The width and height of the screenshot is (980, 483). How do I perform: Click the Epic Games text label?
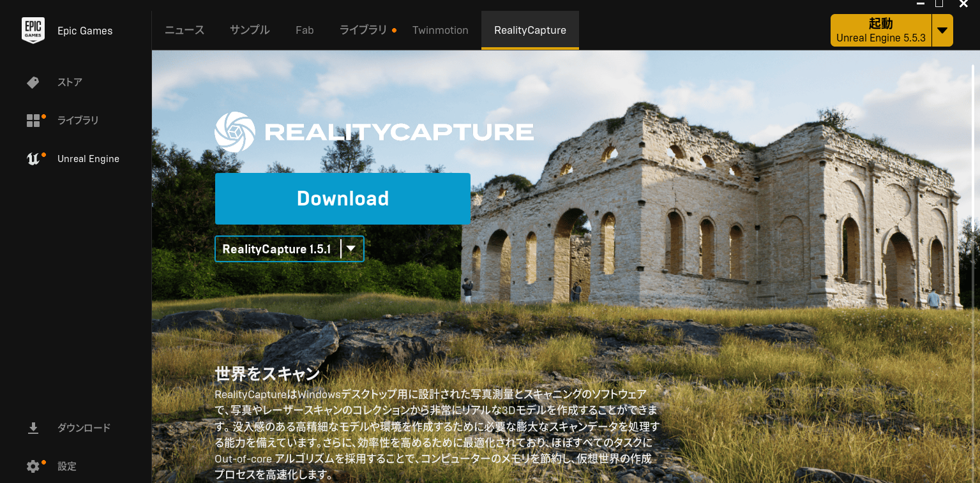(x=85, y=31)
